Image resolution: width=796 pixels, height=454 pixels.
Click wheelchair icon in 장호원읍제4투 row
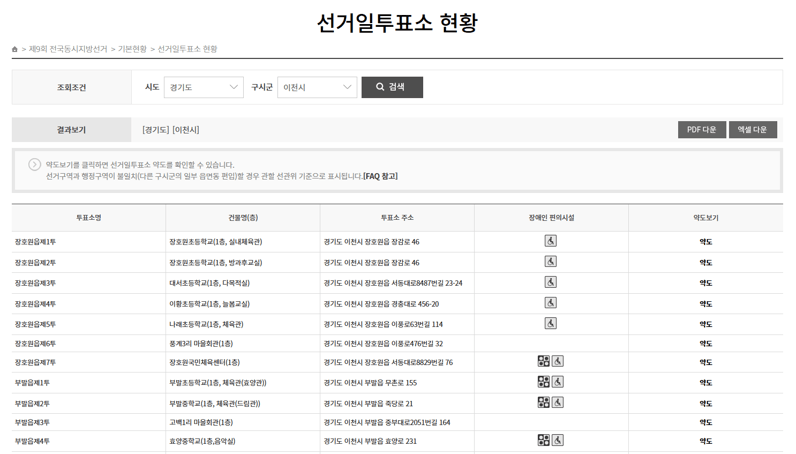click(551, 303)
